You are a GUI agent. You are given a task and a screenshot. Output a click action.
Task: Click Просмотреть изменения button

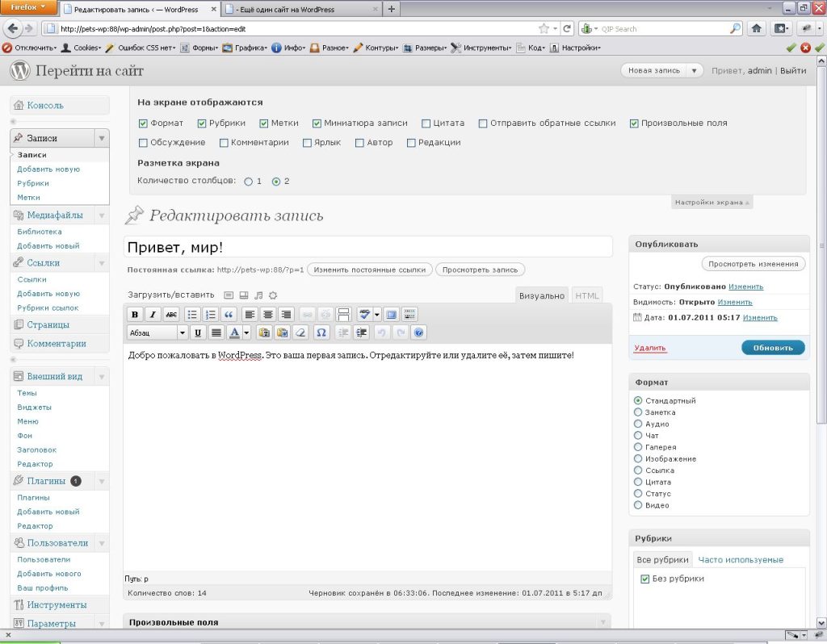point(754,264)
